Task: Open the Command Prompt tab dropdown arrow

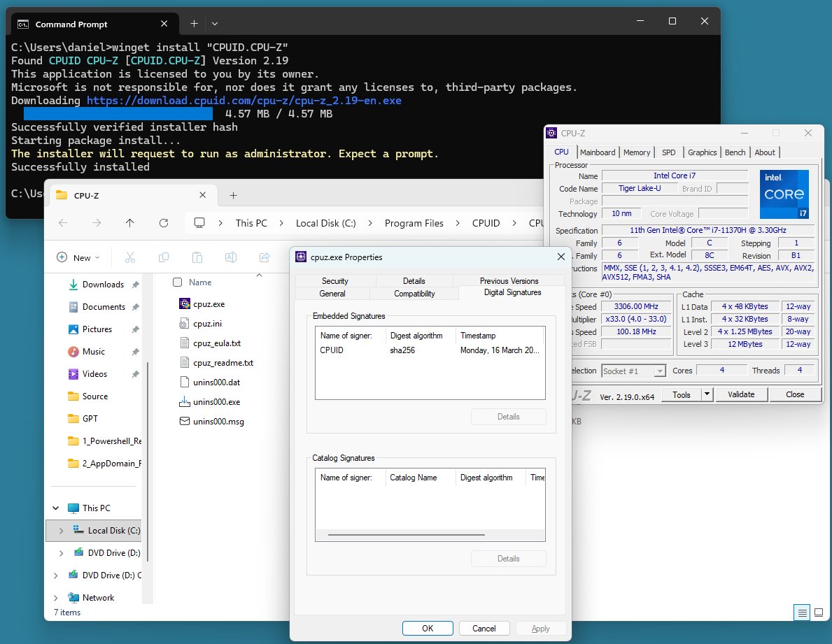Action: coord(214,23)
